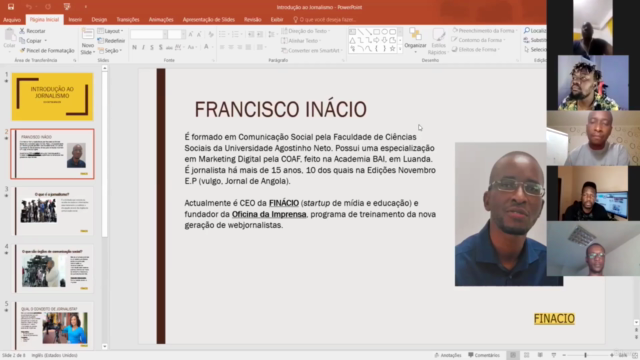Switch to Animações tab
This screenshot has height=360, width=640.
coord(161,20)
